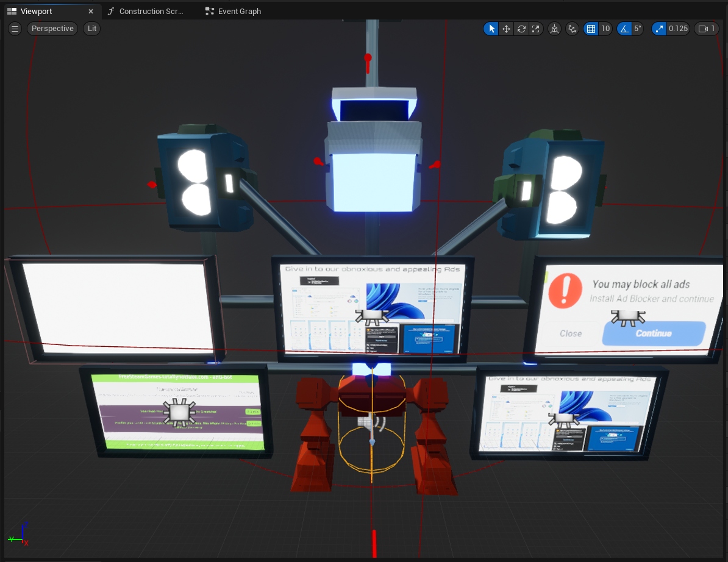Switch to the Construction Script tab
728x562 pixels.
coord(146,11)
